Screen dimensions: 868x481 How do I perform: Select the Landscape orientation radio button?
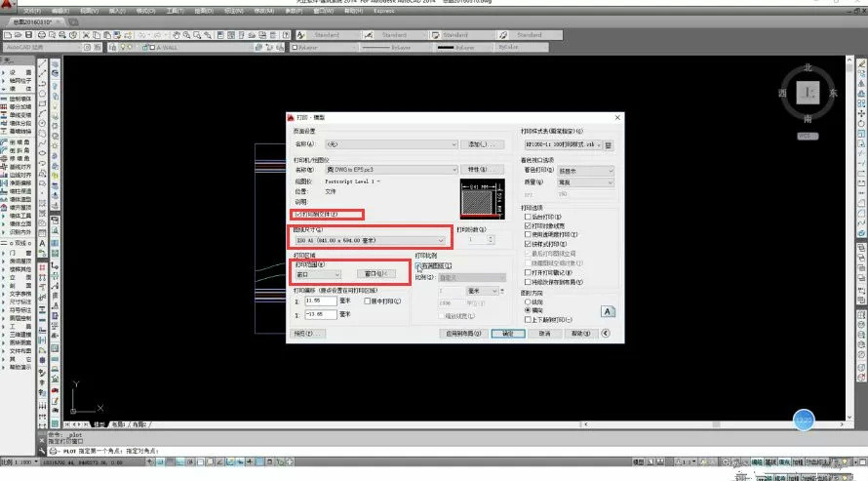(528, 309)
